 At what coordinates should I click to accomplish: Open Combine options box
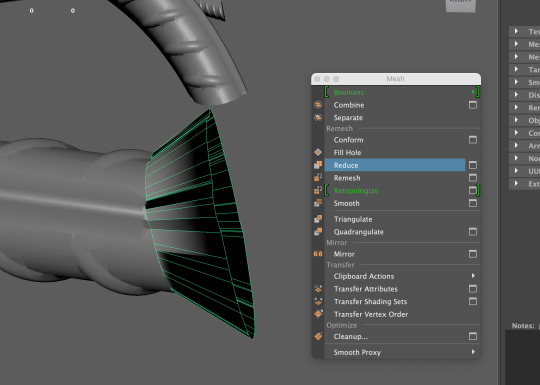tap(473, 105)
